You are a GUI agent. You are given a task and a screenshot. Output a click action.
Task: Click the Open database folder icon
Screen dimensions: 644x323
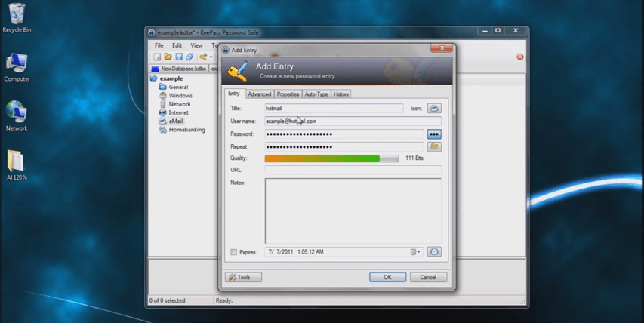point(168,57)
